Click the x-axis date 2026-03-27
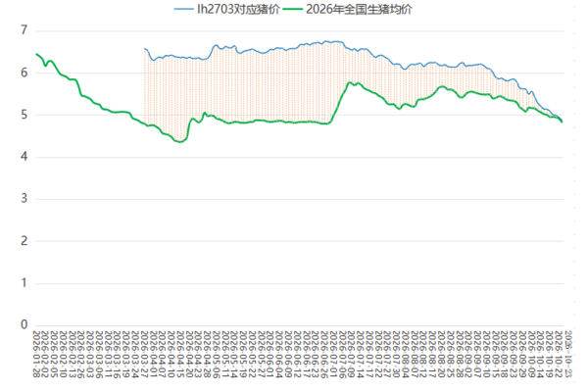 click(144, 354)
